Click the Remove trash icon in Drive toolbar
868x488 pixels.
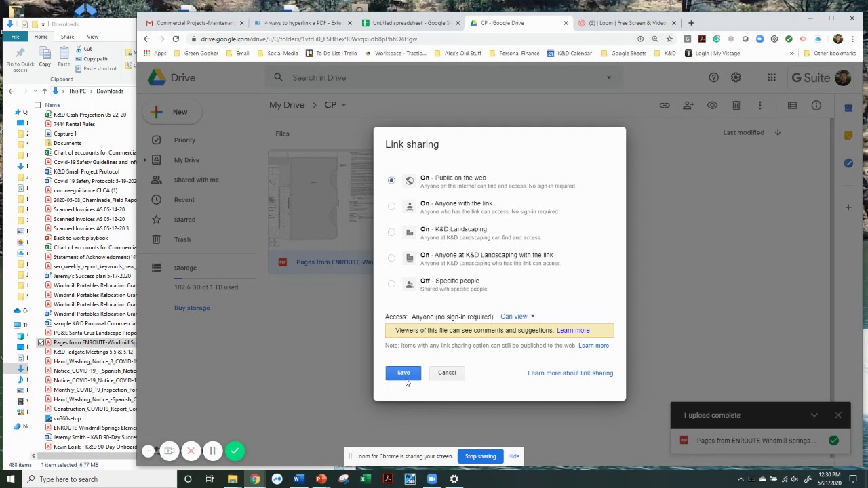point(736,105)
